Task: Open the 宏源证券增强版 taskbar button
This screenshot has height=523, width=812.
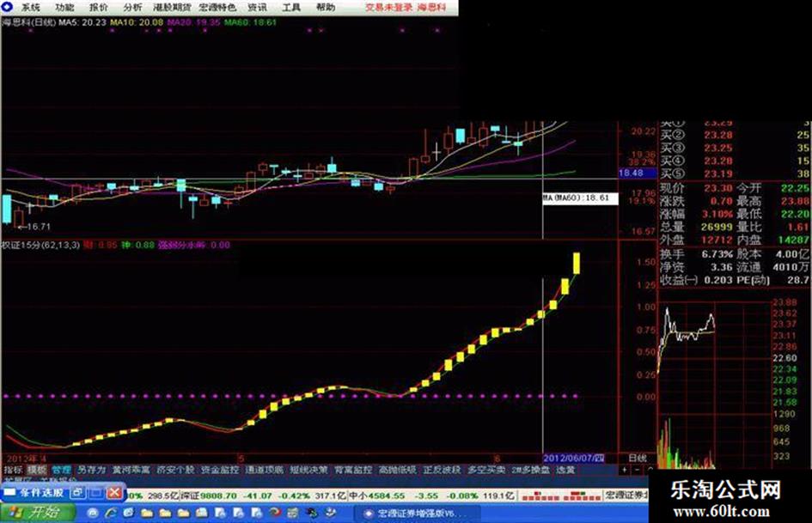Action: point(417,514)
